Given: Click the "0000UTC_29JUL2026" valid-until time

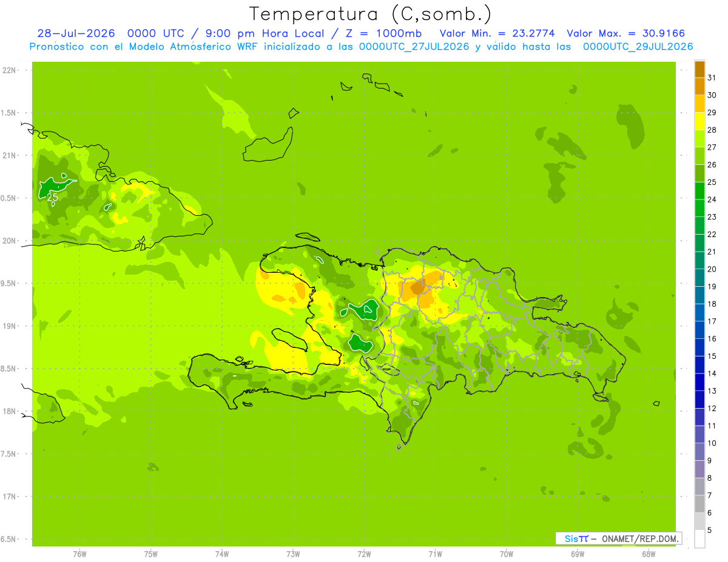Looking at the screenshot, I should pyautogui.click(x=638, y=47).
